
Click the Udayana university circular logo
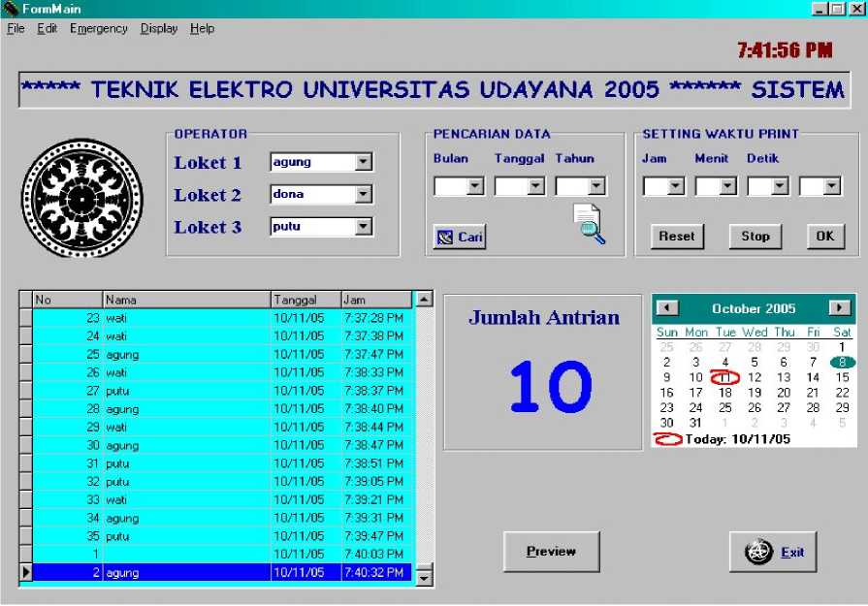(81, 199)
